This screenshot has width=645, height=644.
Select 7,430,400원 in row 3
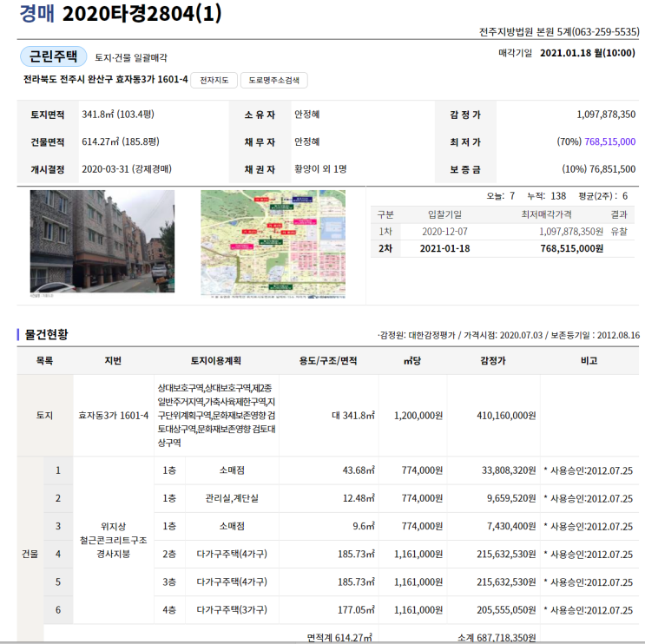[x=511, y=526]
